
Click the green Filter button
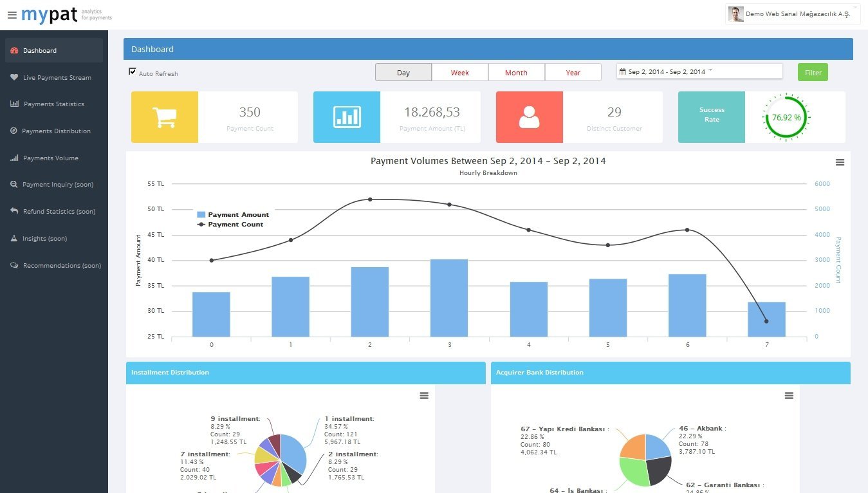(x=812, y=72)
